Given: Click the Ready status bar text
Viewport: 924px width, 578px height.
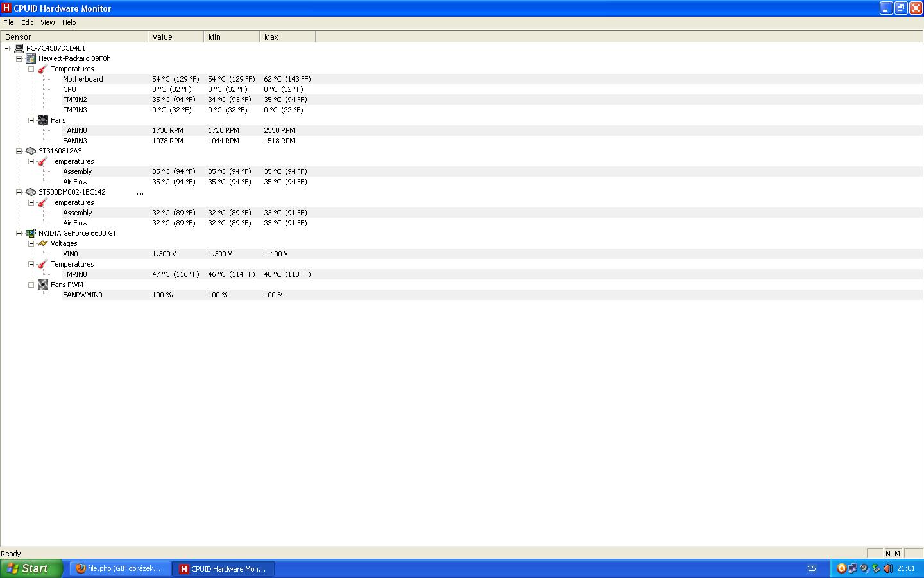Looking at the screenshot, I should pos(11,554).
